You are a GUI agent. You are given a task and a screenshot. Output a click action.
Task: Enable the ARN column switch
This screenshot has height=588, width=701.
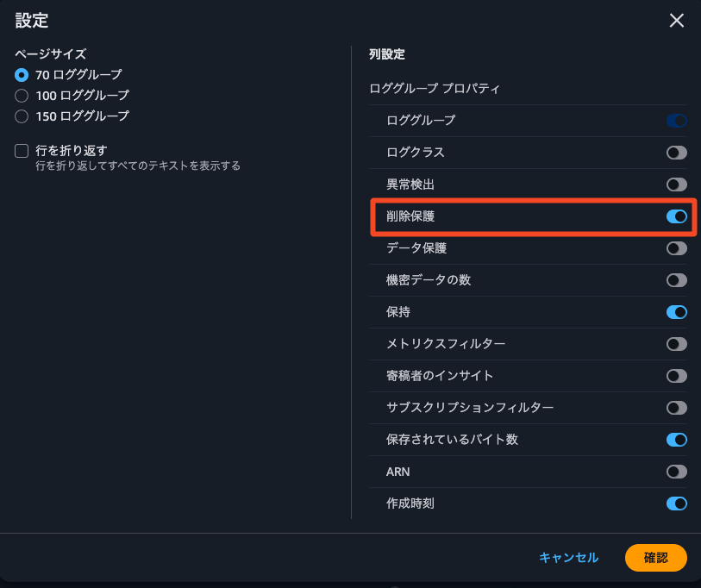[676, 472]
